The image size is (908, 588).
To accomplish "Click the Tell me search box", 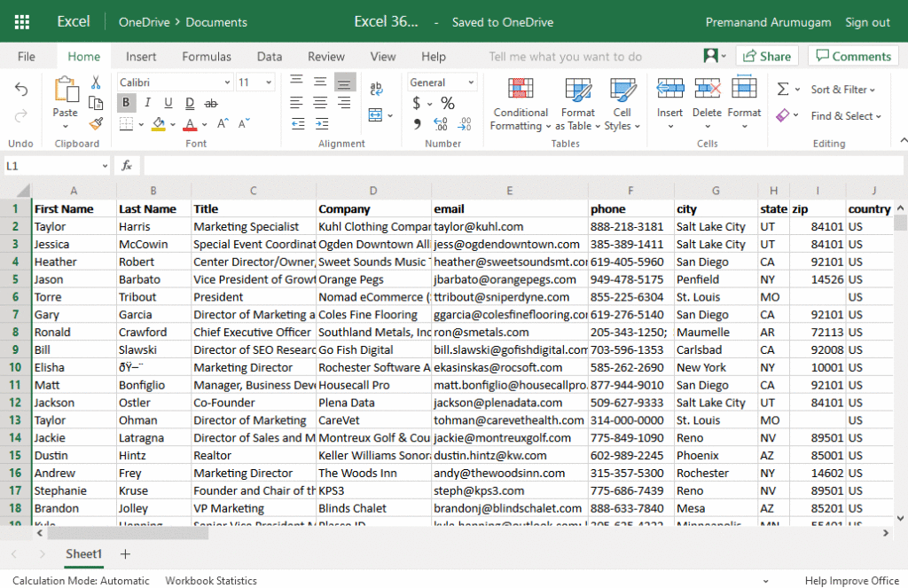I will click(565, 57).
